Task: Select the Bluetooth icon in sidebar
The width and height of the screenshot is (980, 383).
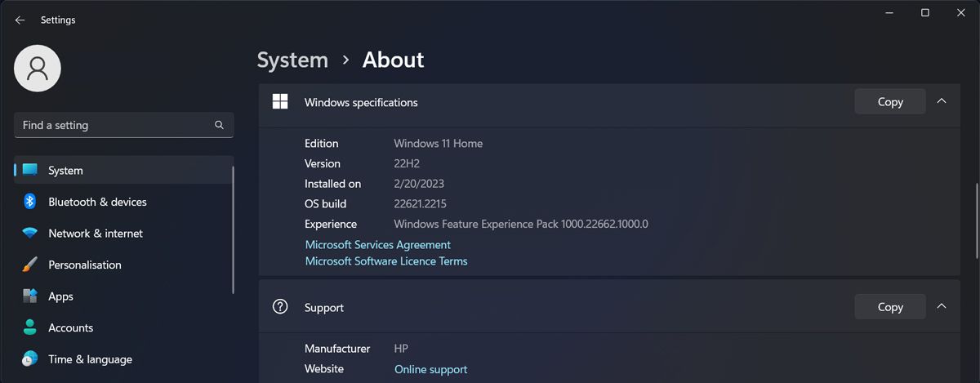Action: [x=30, y=202]
